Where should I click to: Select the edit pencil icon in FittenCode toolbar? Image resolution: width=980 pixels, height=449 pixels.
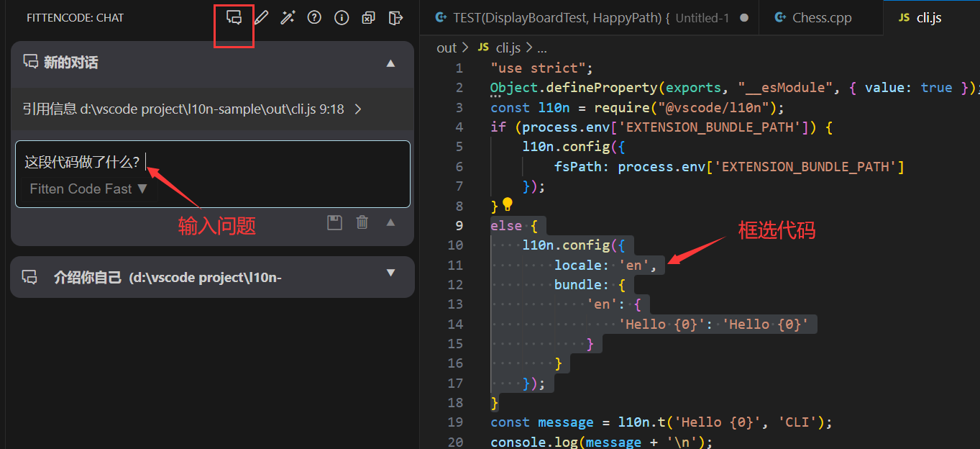click(x=260, y=17)
